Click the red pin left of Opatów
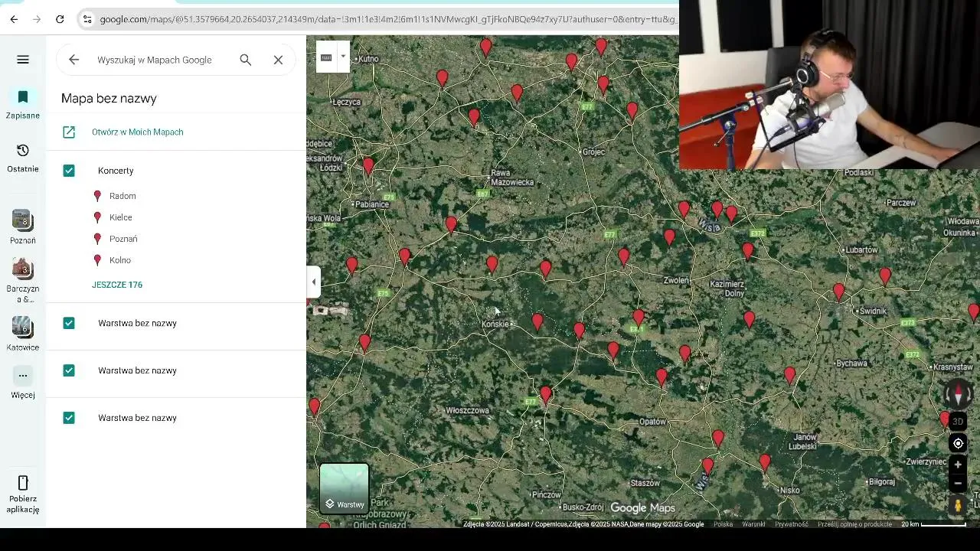Screen dimensions: 980x551 pyautogui.click(x=661, y=377)
